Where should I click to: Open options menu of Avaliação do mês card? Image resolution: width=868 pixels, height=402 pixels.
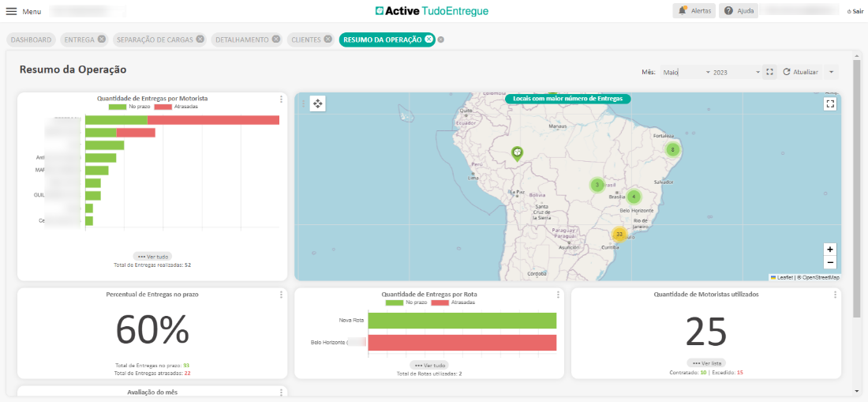coord(281,392)
